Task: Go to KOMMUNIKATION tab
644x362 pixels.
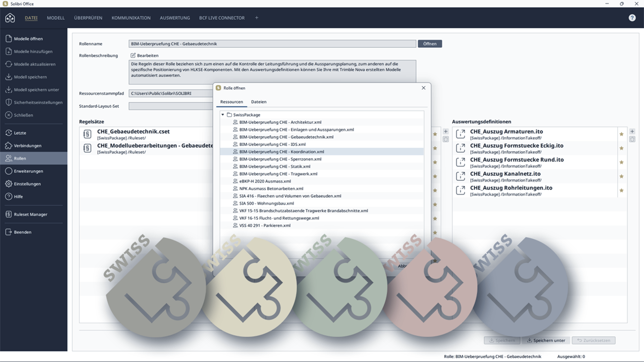Action: tap(131, 18)
